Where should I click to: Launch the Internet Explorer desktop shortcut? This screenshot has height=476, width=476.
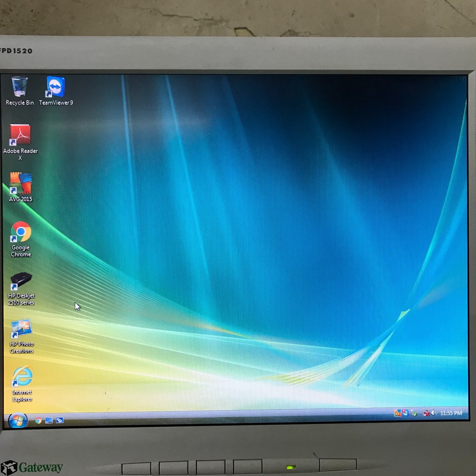coord(22,384)
